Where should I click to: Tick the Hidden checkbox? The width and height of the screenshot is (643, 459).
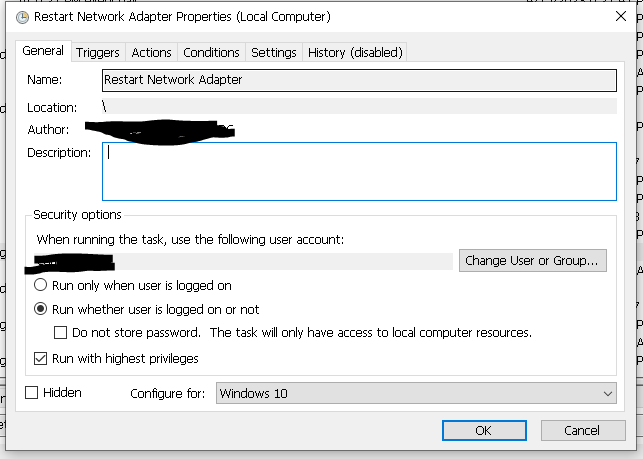pos(32,393)
